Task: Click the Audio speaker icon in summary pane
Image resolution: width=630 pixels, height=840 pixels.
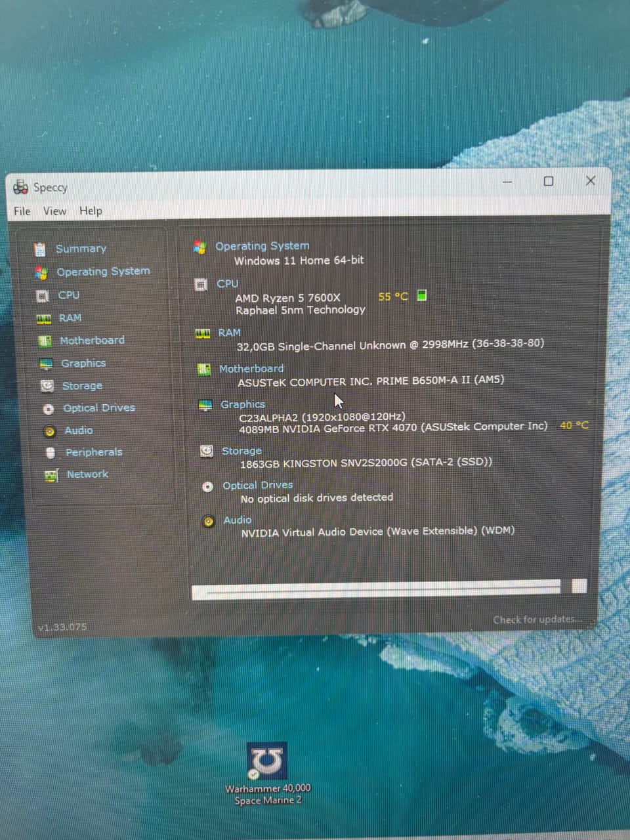Action: pos(209,522)
